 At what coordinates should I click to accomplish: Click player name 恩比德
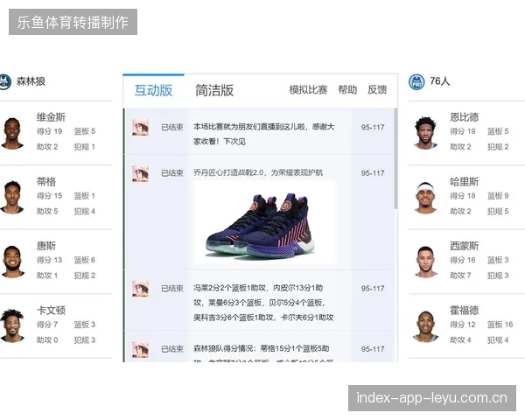tap(465, 117)
